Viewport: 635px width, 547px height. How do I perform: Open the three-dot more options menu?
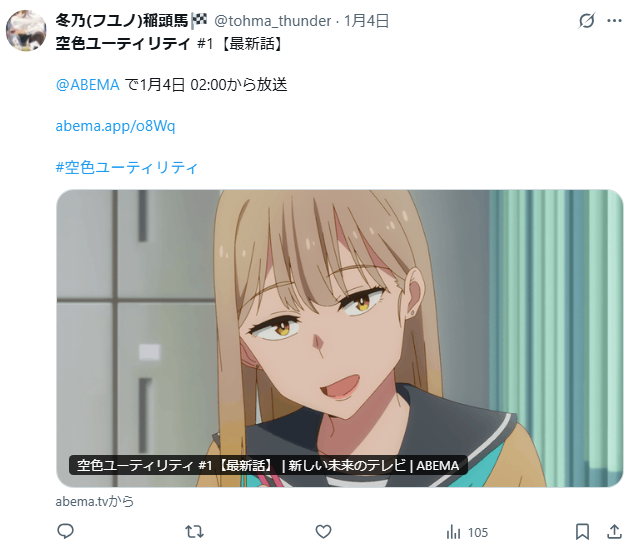coord(614,21)
